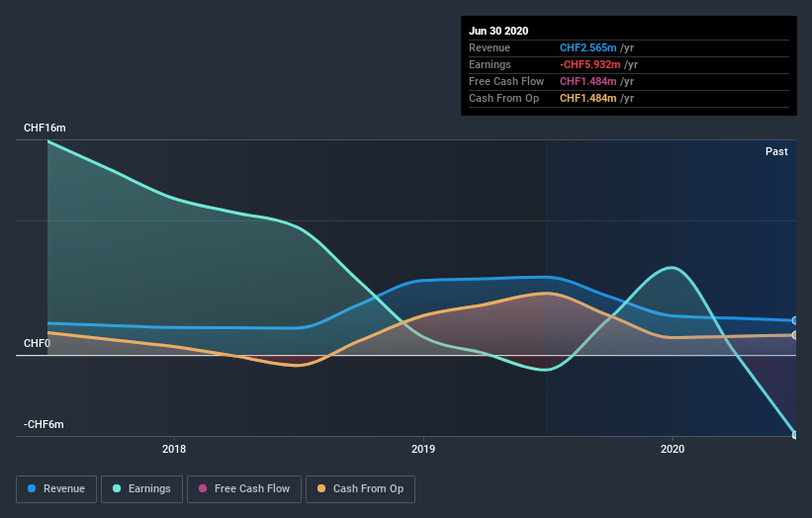The height and width of the screenshot is (518, 812).
Task: Toggle the Free Cash Flow legend button
Action: (244, 489)
